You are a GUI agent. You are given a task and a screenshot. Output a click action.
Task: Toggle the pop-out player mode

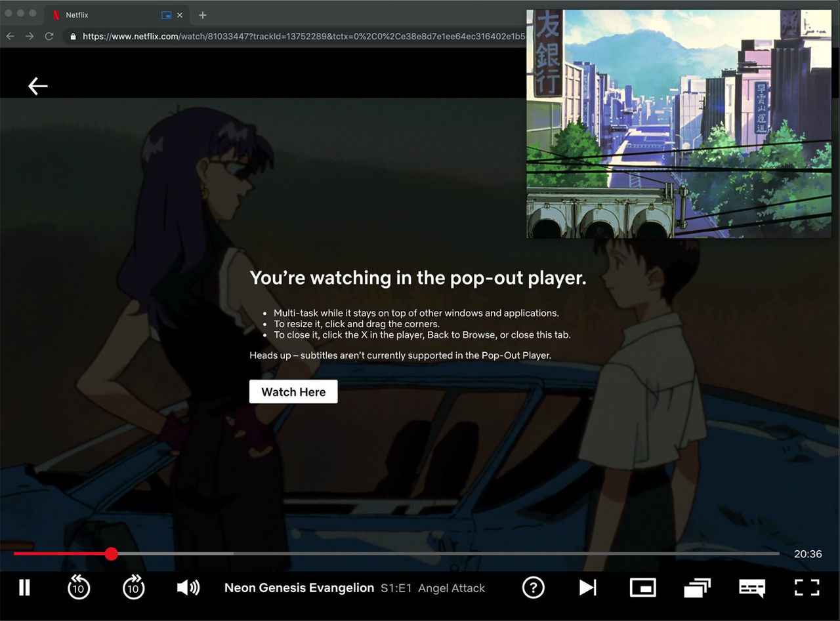[642, 588]
